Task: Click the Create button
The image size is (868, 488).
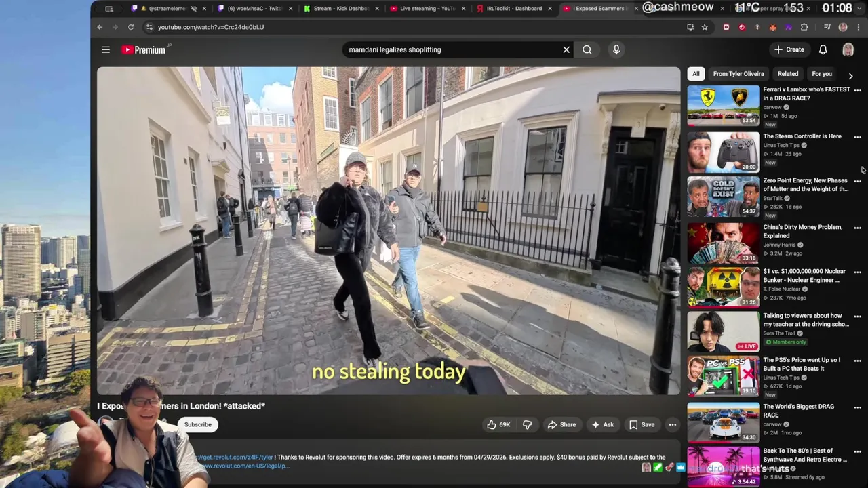Action: (789, 49)
